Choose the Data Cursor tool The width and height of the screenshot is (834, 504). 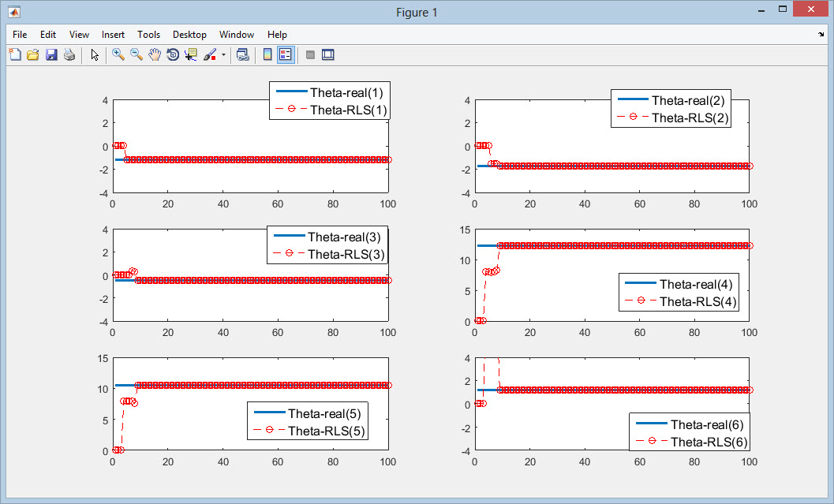point(190,54)
